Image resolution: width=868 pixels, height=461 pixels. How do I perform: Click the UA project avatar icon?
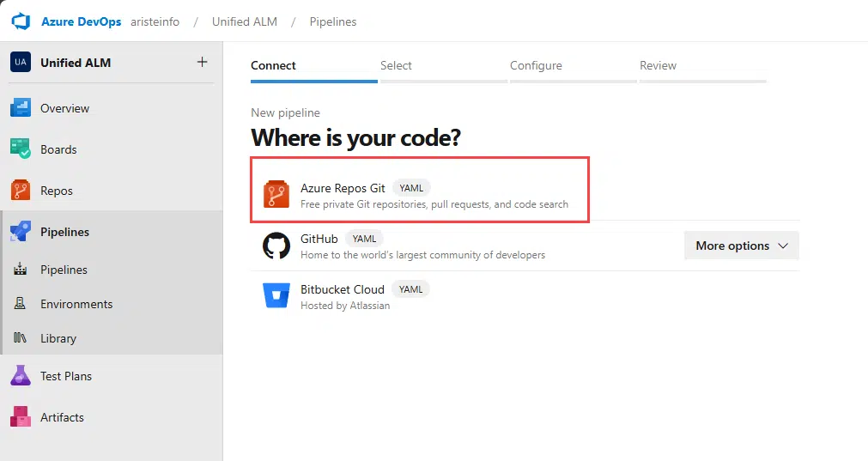(x=21, y=63)
